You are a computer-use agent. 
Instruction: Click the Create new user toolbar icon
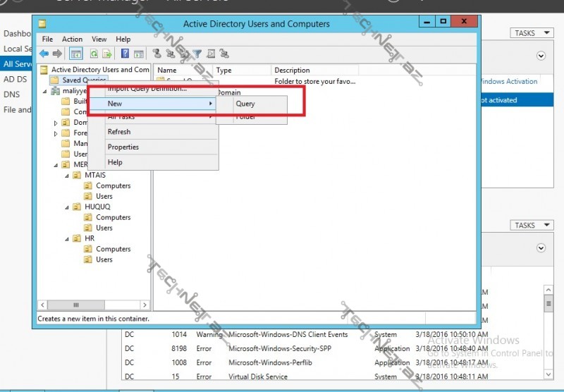[x=157, y=54]
